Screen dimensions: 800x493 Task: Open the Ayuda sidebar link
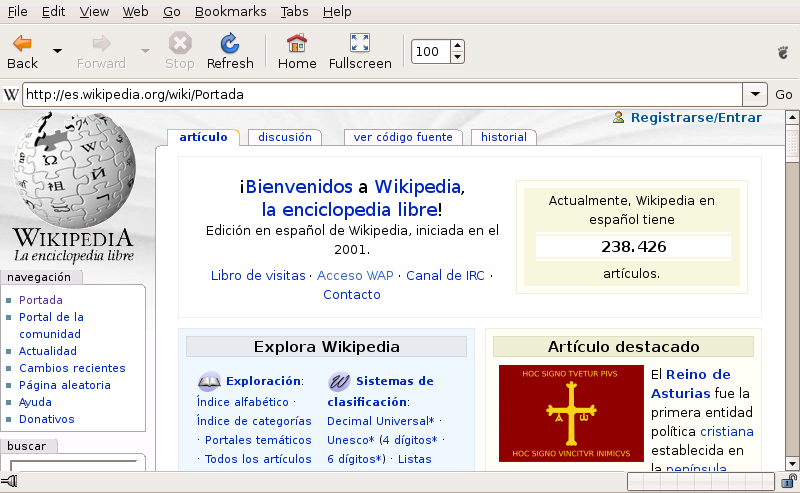pyautogui.click(x=35, y=402)
